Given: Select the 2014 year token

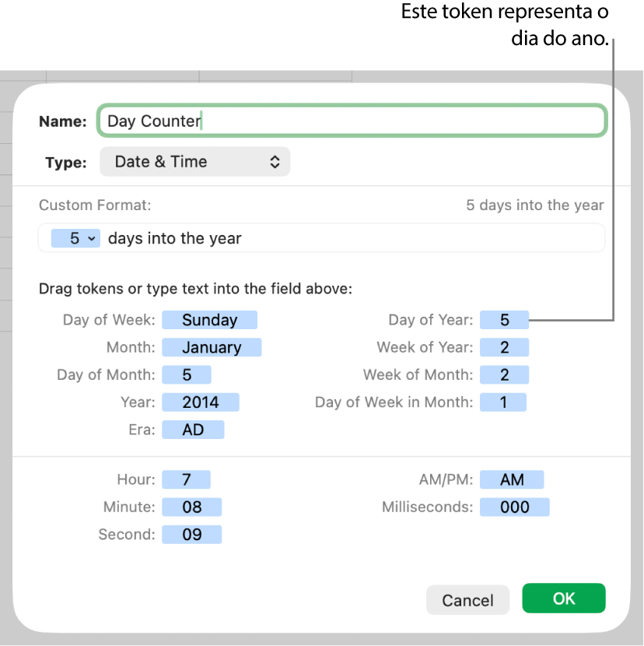Looking at the screenshot, I should pos(201,402).
